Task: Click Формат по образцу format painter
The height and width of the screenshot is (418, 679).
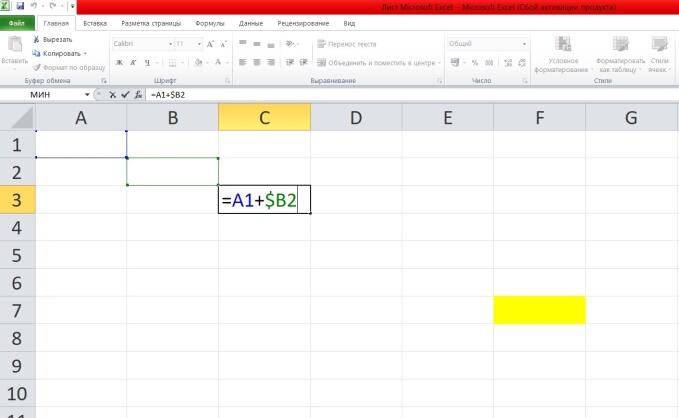Action: point(69,68)
